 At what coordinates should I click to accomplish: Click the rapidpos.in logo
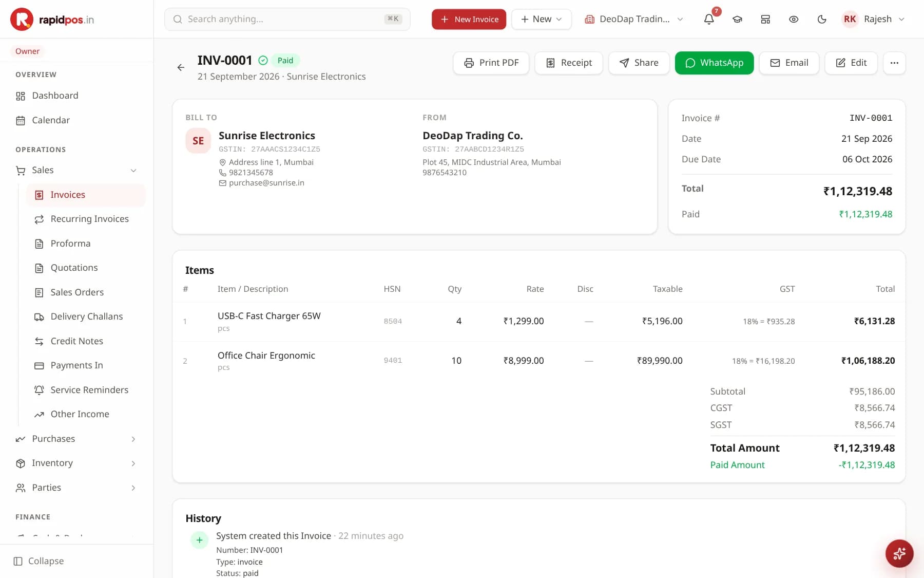point(52,19)
